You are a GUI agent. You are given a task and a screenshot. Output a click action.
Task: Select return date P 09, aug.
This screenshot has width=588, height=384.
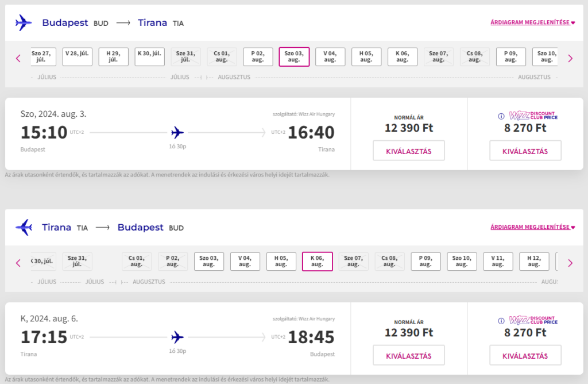tap(425, 262)
